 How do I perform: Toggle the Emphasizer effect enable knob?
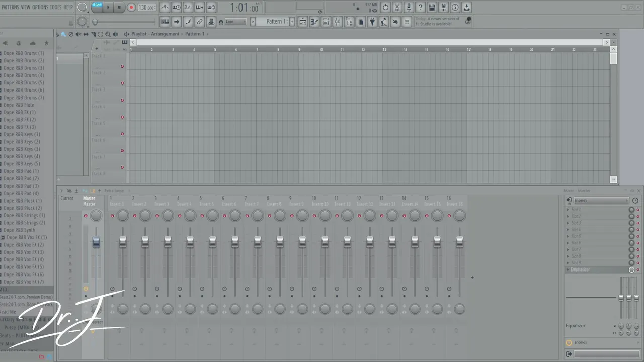point(631,270)
